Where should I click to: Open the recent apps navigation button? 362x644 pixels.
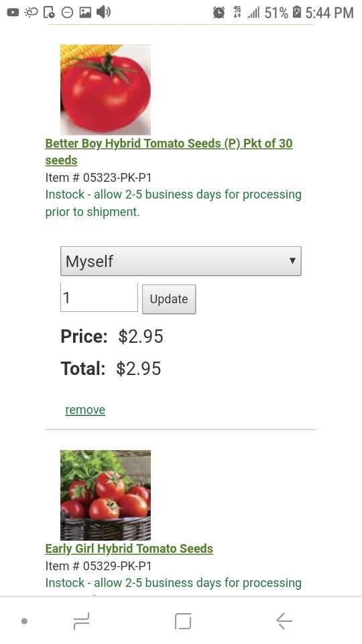point(81,621)
